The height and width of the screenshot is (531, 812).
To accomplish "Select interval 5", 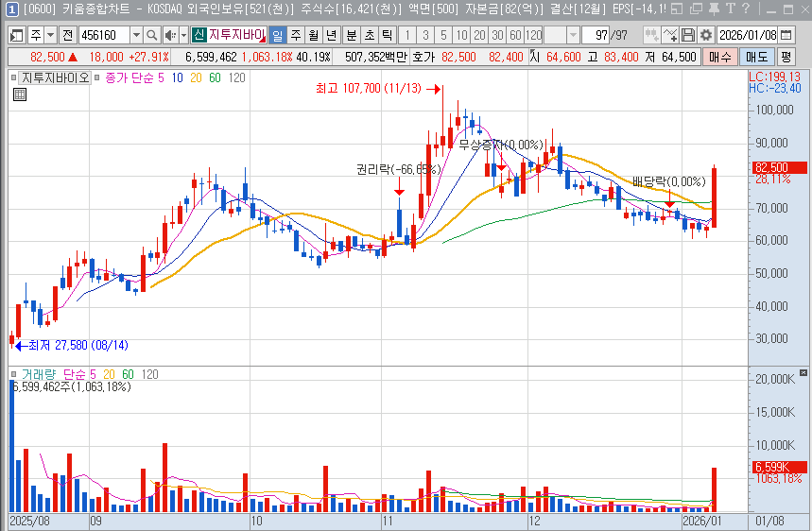I will pos(443,35).
